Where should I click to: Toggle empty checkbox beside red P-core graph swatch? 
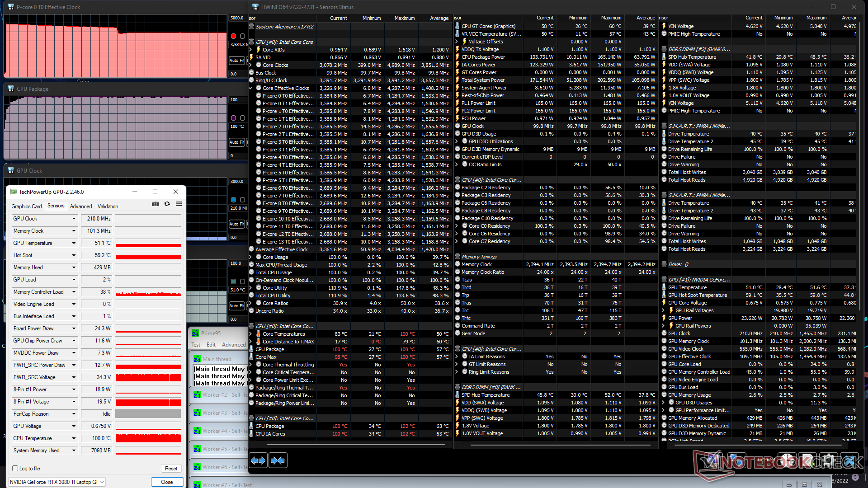[242, 36]
